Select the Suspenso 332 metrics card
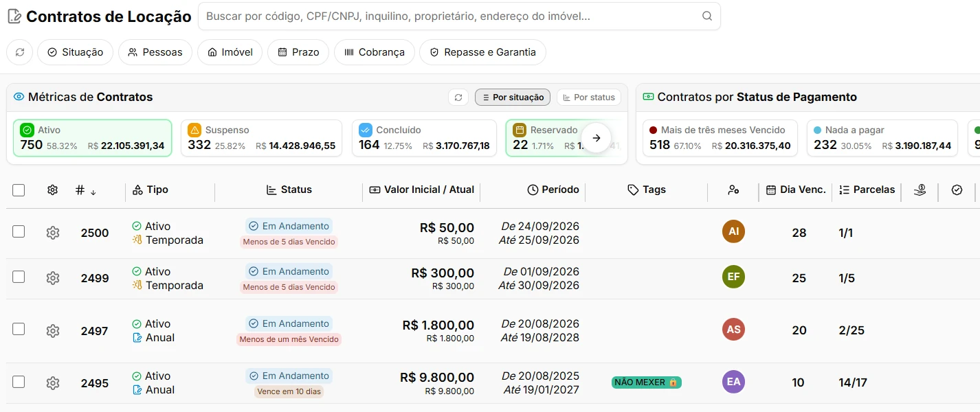The height and width of the screenshot is (412, 980). pyautogui.click(x=261, y=138)
